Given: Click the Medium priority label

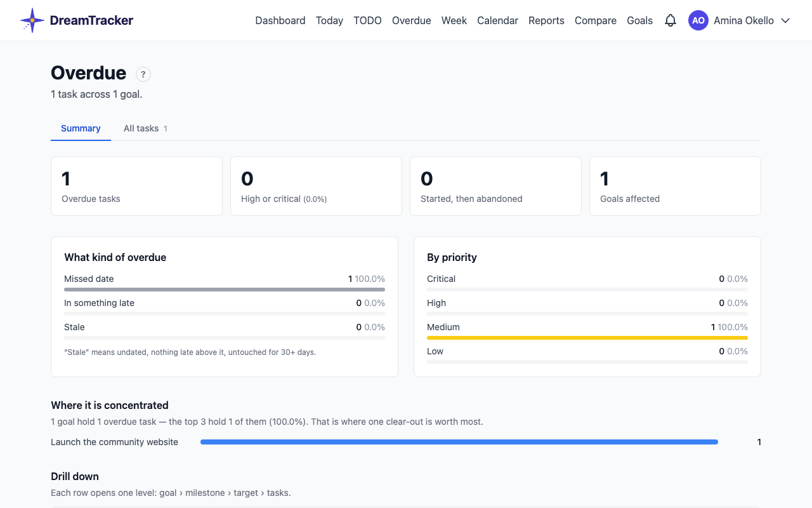Looking at the screenshot, I should pyautogui.click(x=443, y=327).
